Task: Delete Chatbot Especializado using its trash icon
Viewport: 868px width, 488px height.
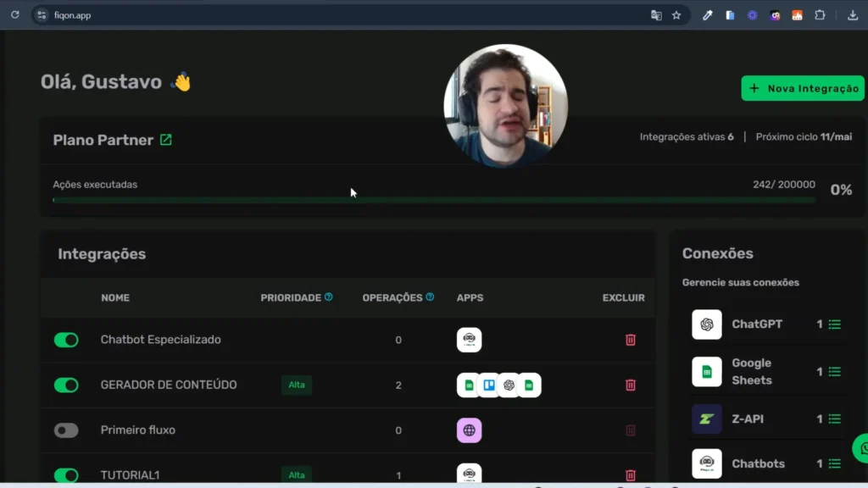Action: pos(631,339)
